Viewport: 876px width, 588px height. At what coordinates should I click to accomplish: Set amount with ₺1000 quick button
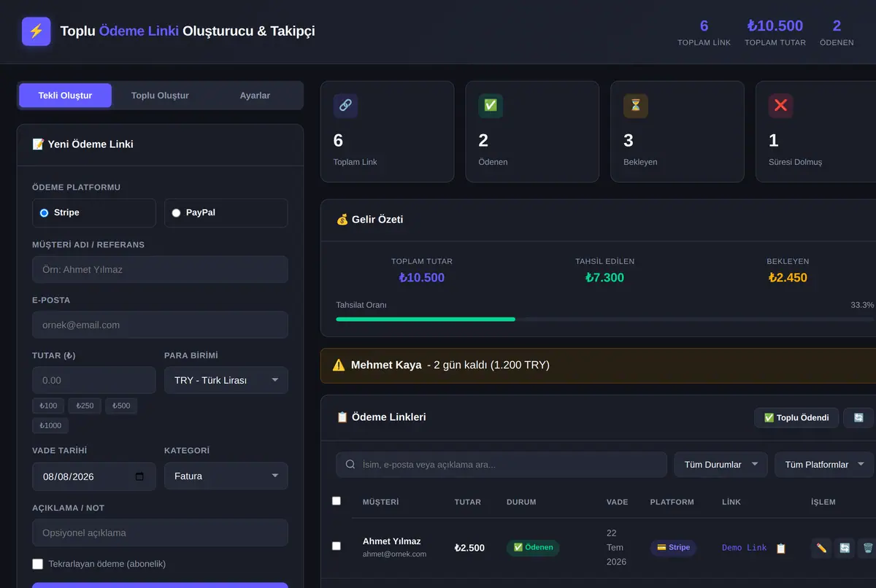51,425
